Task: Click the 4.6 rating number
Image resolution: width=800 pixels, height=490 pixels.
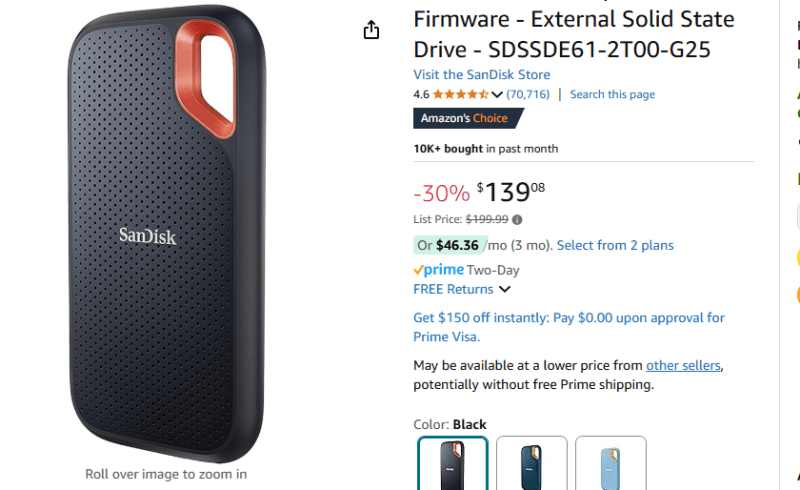Action: click(421, 95)
